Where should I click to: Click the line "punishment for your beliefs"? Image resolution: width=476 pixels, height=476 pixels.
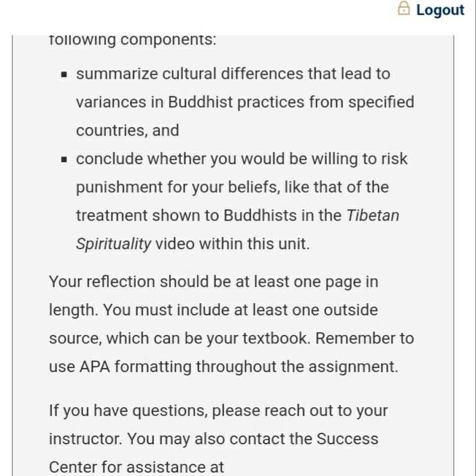click(232, 187)
